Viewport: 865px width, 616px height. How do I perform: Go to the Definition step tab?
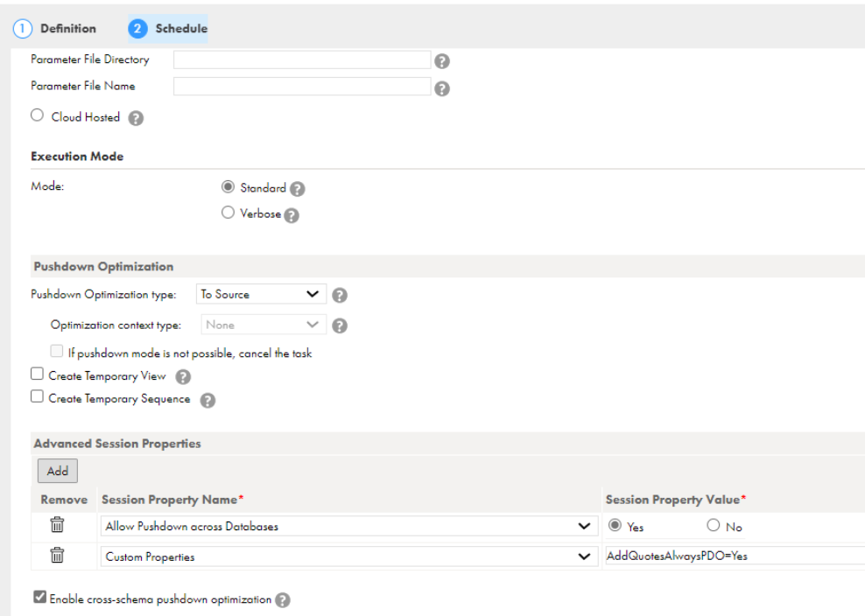tap(54, 29)
